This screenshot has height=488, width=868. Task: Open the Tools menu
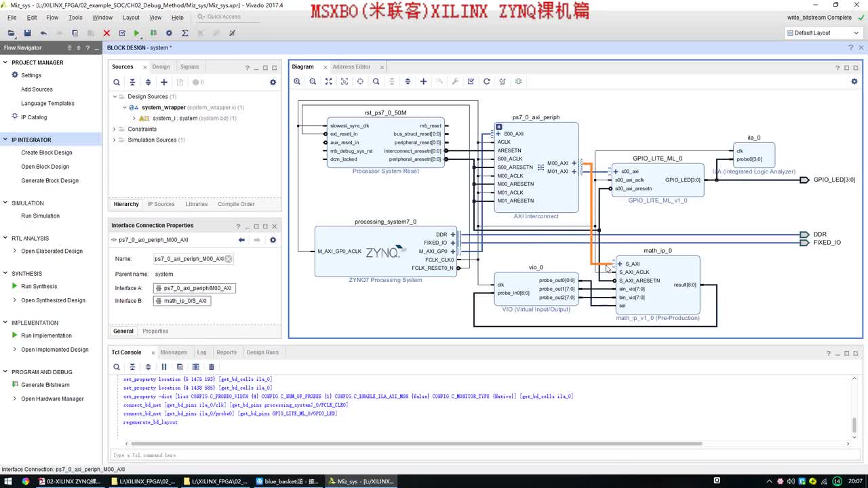[75, 18]
